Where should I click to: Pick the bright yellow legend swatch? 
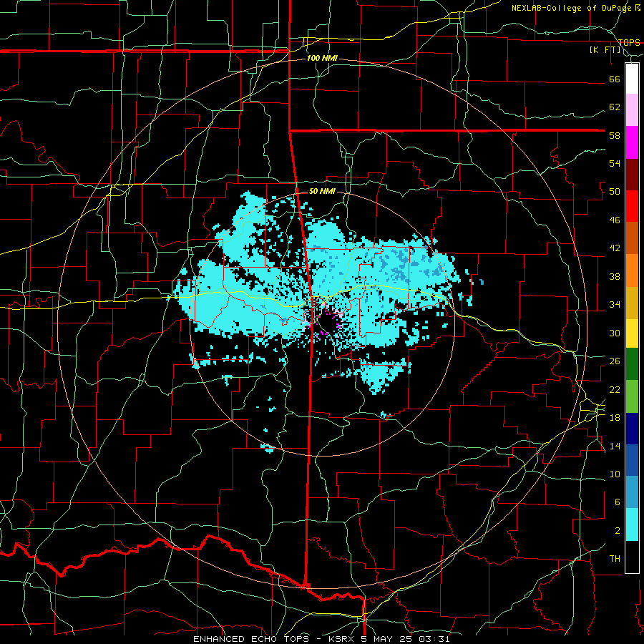(x=632, y=333)
